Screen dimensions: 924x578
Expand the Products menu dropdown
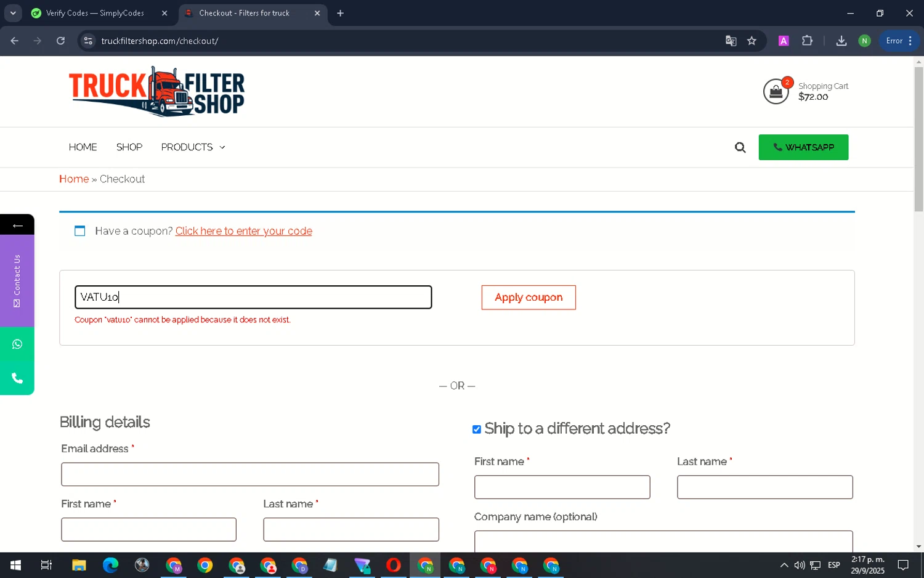pyautogui.click(x=193, y=147)
